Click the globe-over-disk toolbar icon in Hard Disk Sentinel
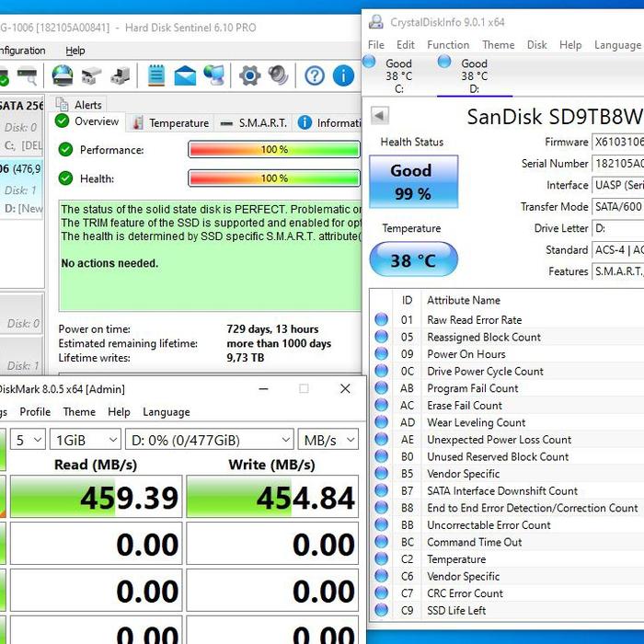Viewport: 644px width, 644px height. pos(63,75)
